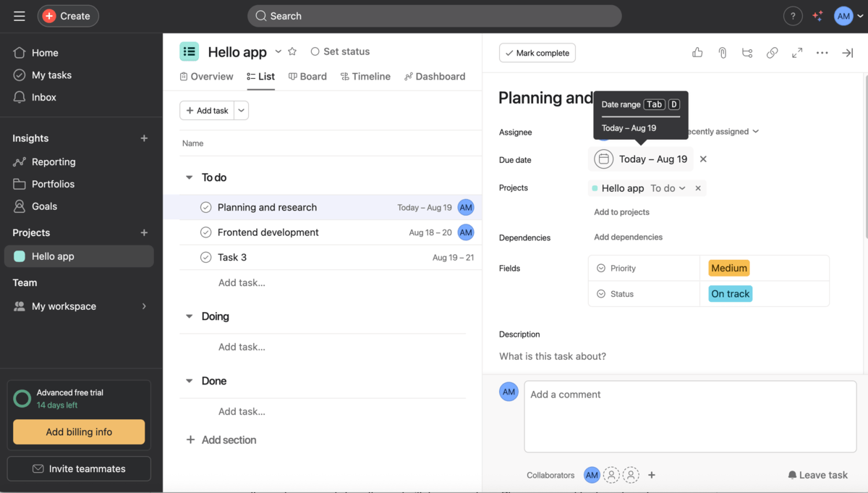
Task: Mark Frontend development complete with its checkmark
Action: 205,232
